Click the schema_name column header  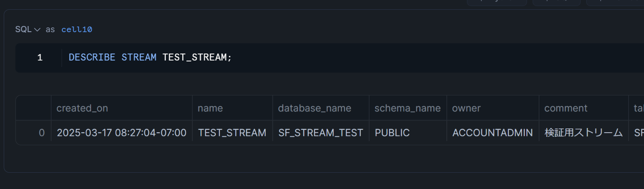point(407,108)
